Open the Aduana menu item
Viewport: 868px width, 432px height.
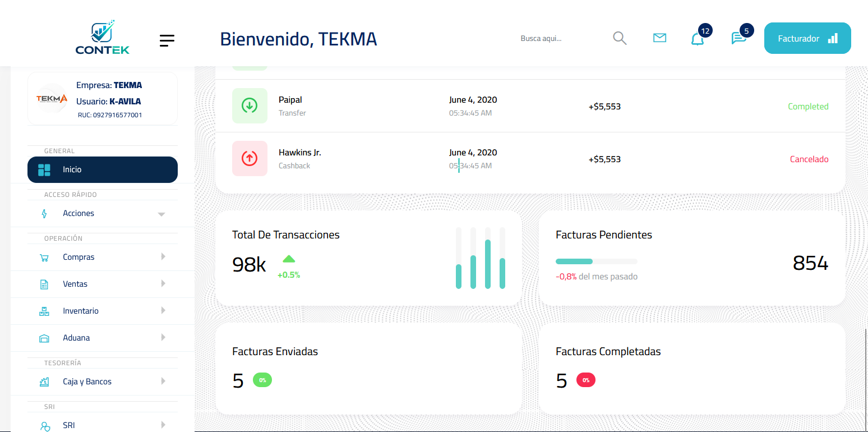point(76,338)
